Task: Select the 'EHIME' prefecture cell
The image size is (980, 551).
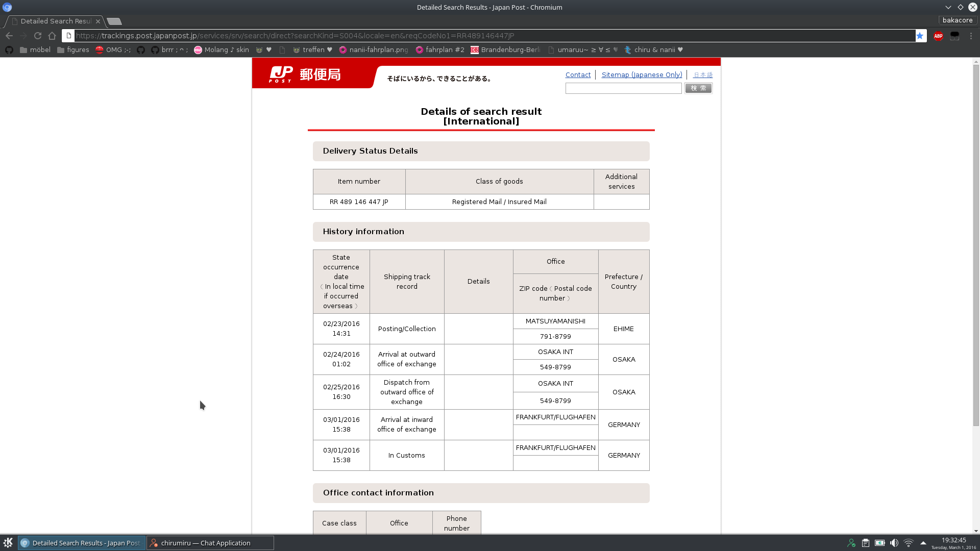Action: coord(624,329)
